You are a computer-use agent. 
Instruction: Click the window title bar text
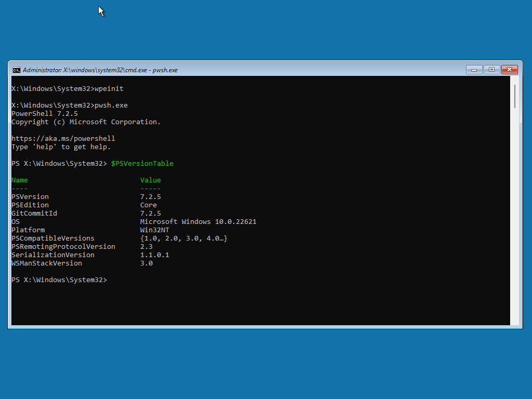(100, 70)
